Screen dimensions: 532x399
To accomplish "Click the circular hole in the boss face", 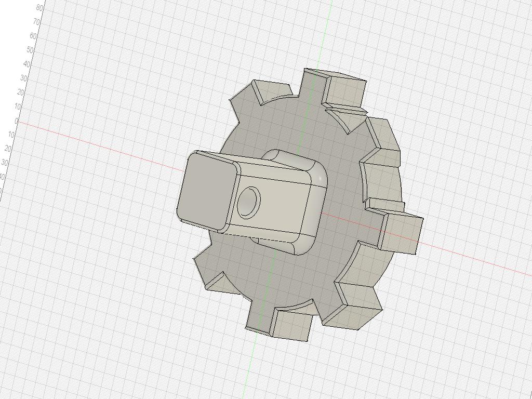I will pos(248,203).
